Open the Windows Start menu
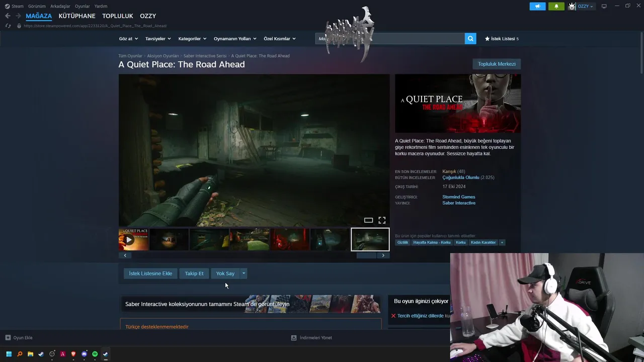This screenshot has height=362, width=644. 9,354
